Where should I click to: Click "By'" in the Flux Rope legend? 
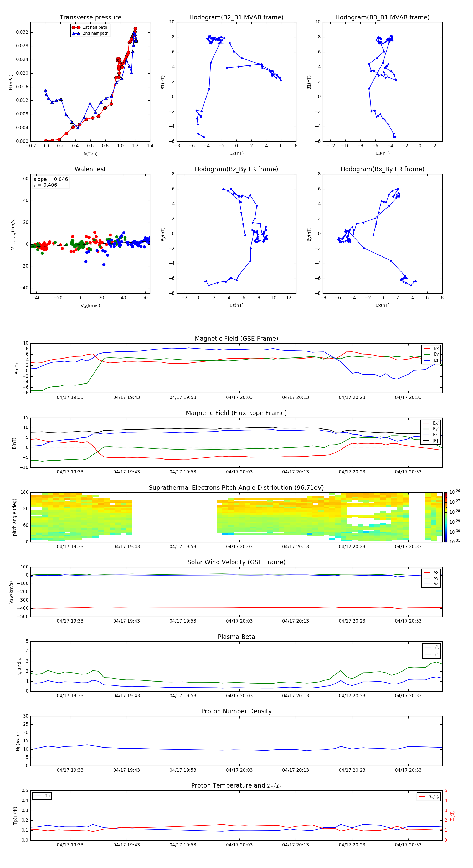tap(436, 429)
